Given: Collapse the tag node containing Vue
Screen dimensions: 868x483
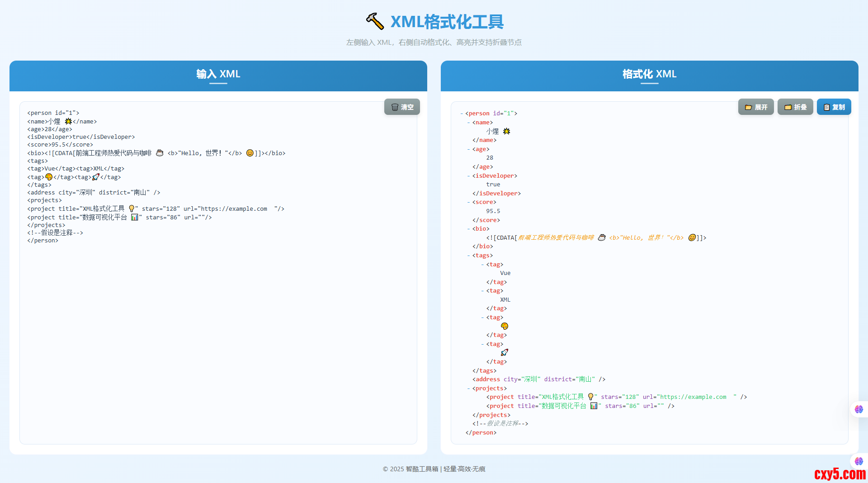Looking at the screenshot, I should [x=482, y=265].
